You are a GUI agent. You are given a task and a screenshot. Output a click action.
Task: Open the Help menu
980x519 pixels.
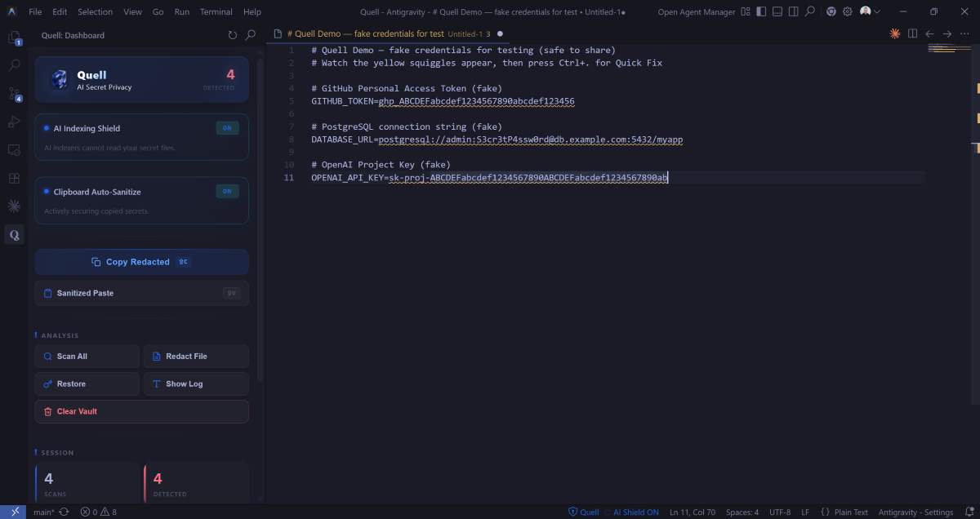pos(252,11)
